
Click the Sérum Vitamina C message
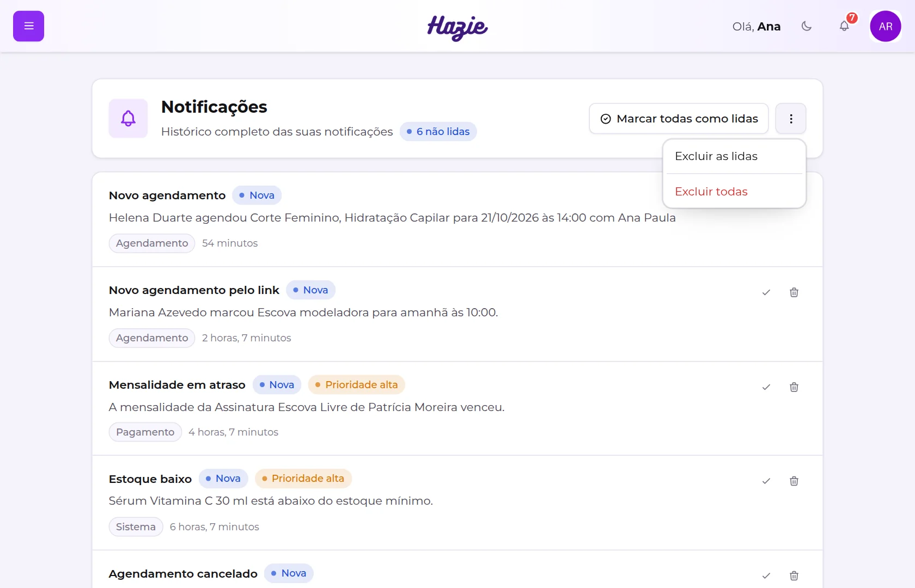271,501
